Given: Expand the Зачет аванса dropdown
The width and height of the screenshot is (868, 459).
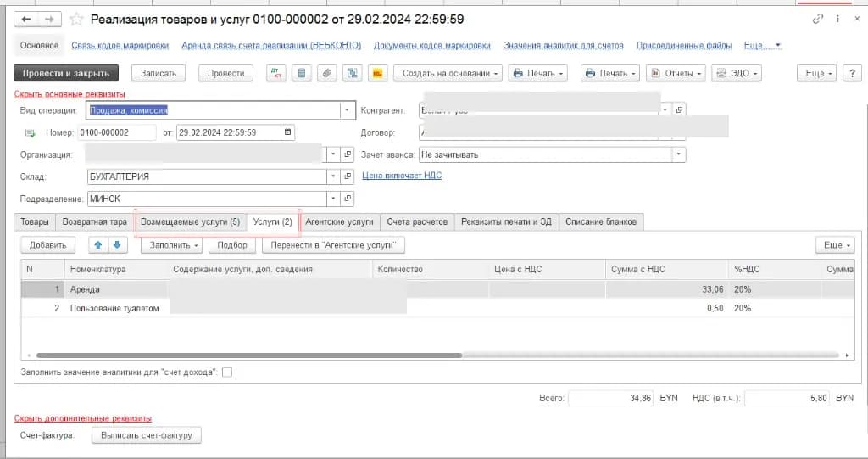Looking at the screenshot, I should click(679, 154).
